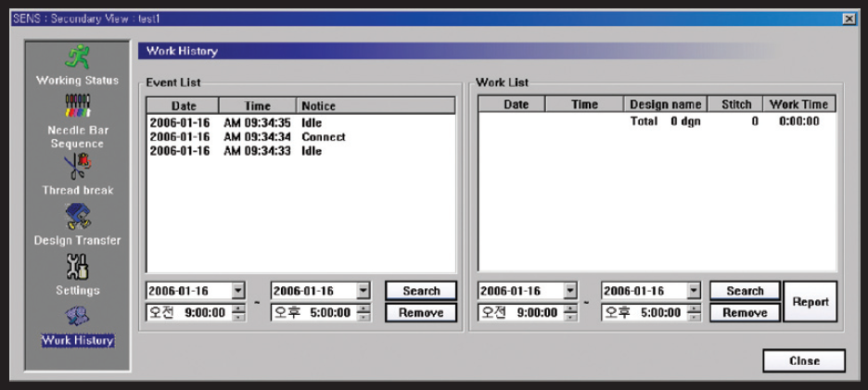Screen dimensions: 868x390
Task: Click the Total 0 dgn row
Action: [657, 121]
